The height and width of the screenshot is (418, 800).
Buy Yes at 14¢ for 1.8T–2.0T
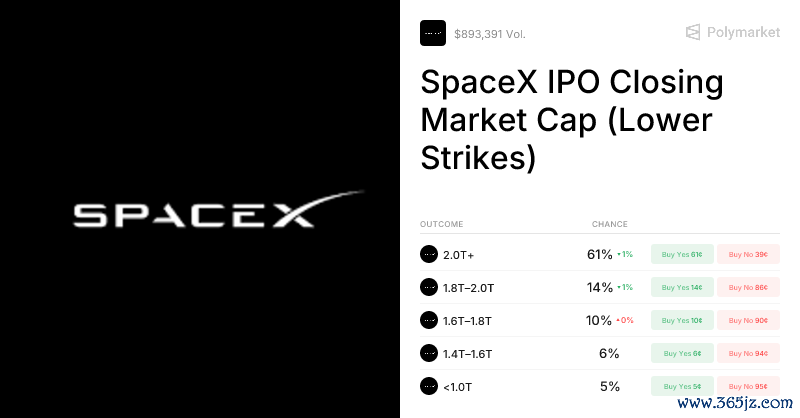point(682,287)
